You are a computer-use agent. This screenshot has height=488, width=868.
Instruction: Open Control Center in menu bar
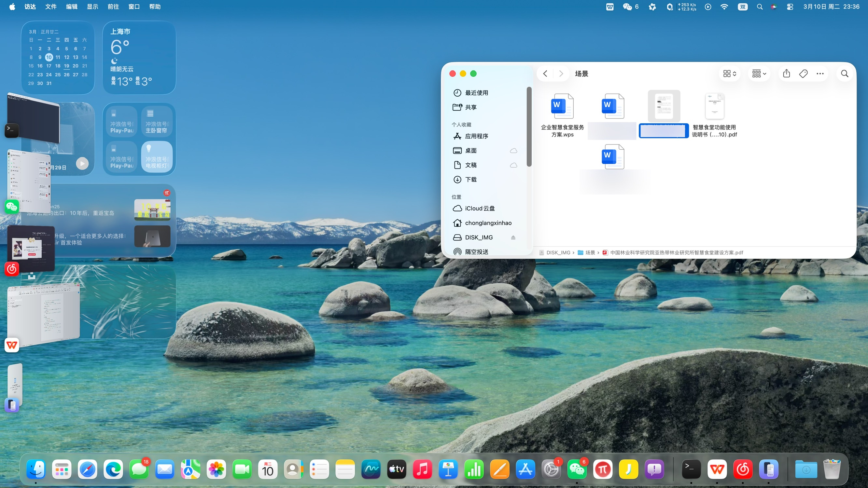tap(790, 7)
